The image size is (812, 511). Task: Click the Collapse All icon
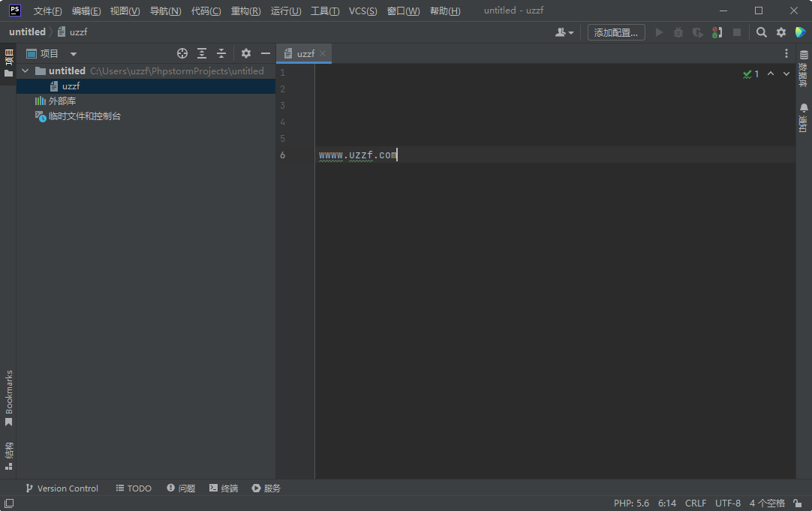pyautogui.click(x=221, y=53)
